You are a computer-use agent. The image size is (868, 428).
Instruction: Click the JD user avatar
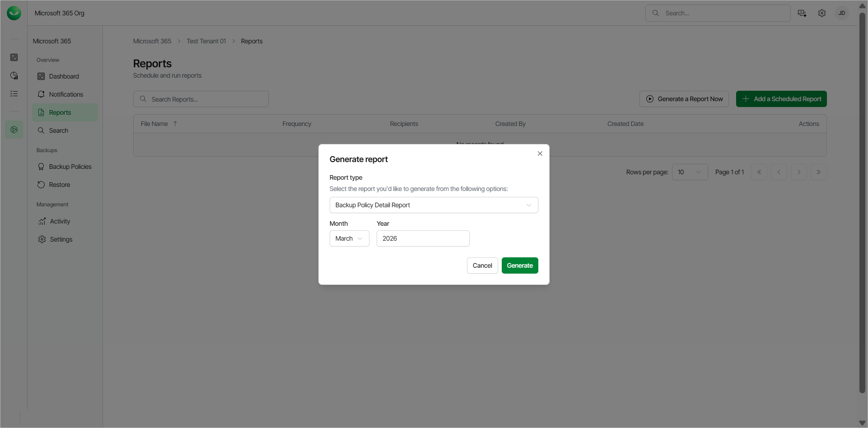click(x=841, y=13)
